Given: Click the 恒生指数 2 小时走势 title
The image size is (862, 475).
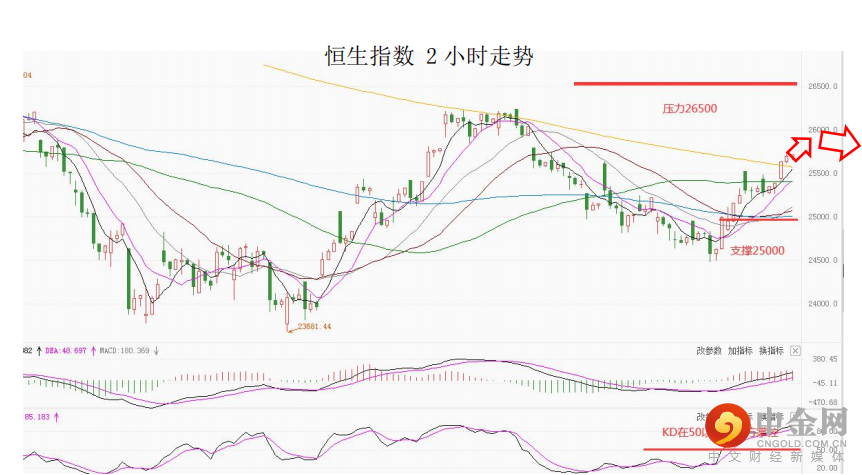Looking at the screenshot, I should [x=430, y=56].
